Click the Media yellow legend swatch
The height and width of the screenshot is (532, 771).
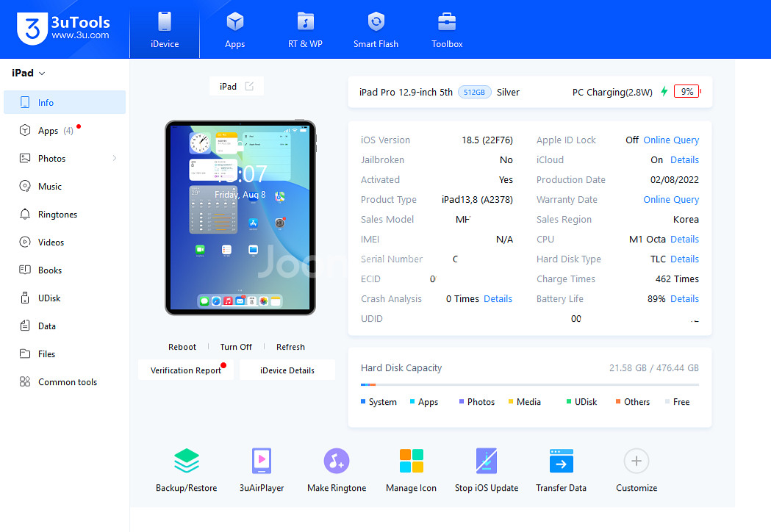click(510, 402)
